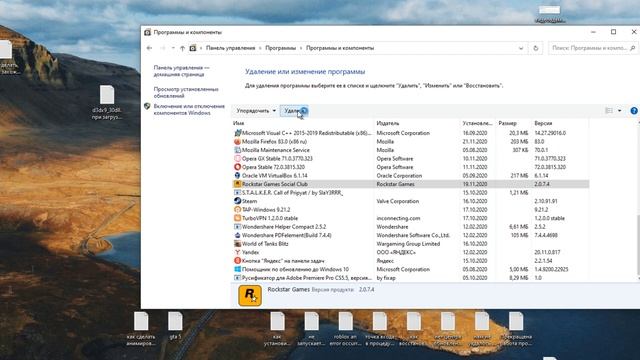The height and width of the screenshot is (360, 640).
Task: Select the Oracle VM VirtualBox icon
Action: [238, 176]
